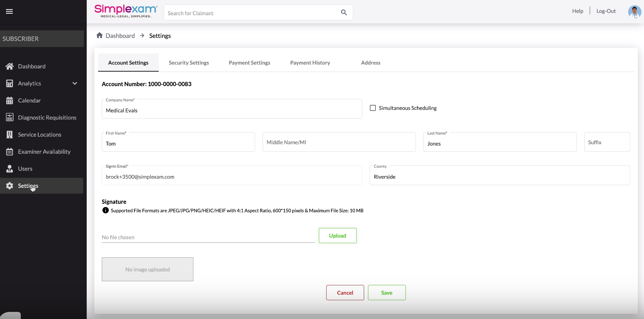Expand the Analytics submenu chevron
The height and width of the screenshot is (319, 644).
point(75,83)
